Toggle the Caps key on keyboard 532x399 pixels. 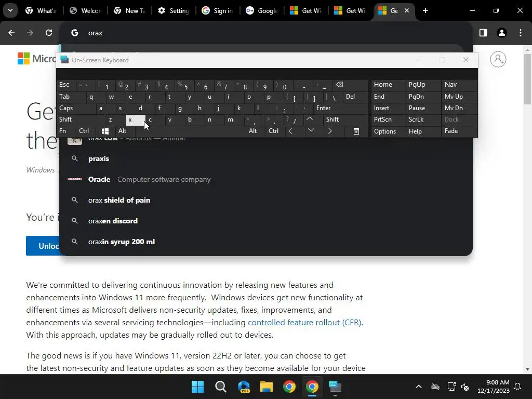pos(75,108)
